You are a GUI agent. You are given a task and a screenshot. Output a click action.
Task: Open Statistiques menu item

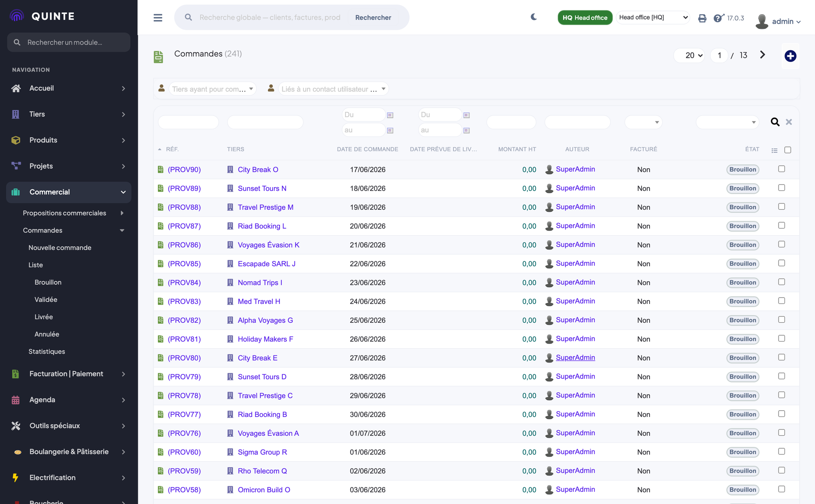(47, 352)
